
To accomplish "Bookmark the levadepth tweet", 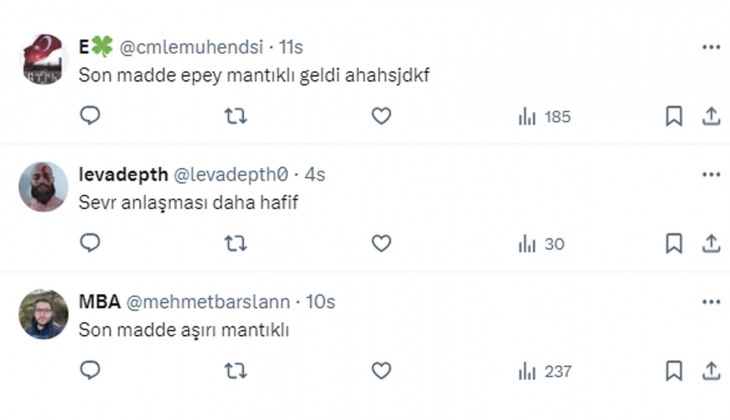I will 674,243.
